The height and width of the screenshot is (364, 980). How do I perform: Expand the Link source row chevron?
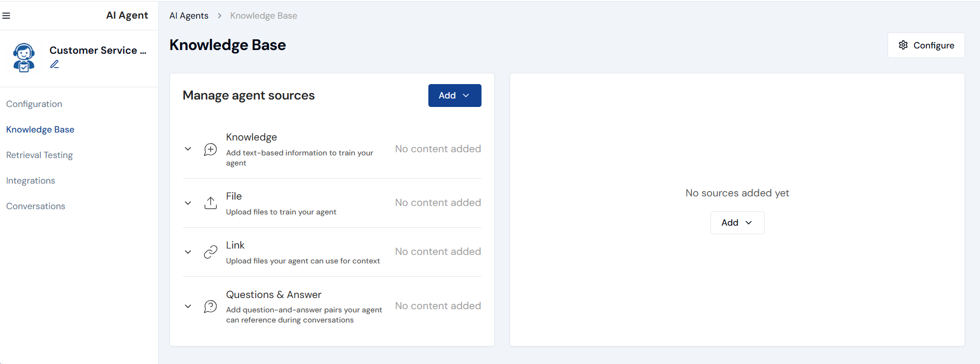point(188,252)
